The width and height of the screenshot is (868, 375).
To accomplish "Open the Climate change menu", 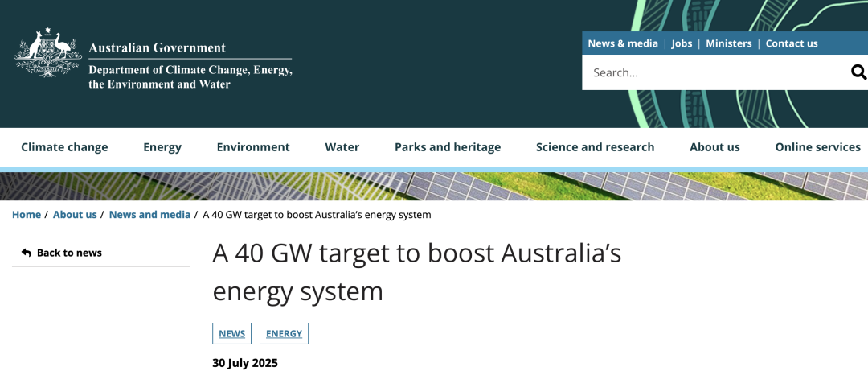I will click(64, 147).
